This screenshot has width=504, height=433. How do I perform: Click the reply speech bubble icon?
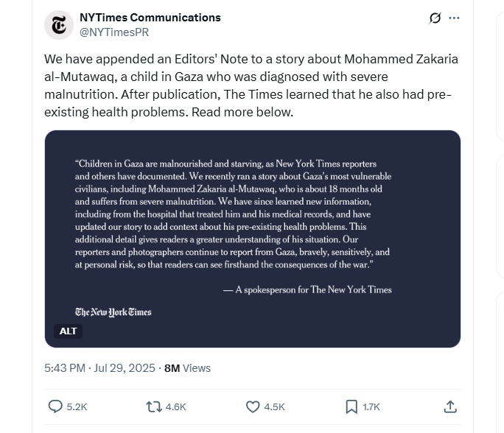(55, 406)
